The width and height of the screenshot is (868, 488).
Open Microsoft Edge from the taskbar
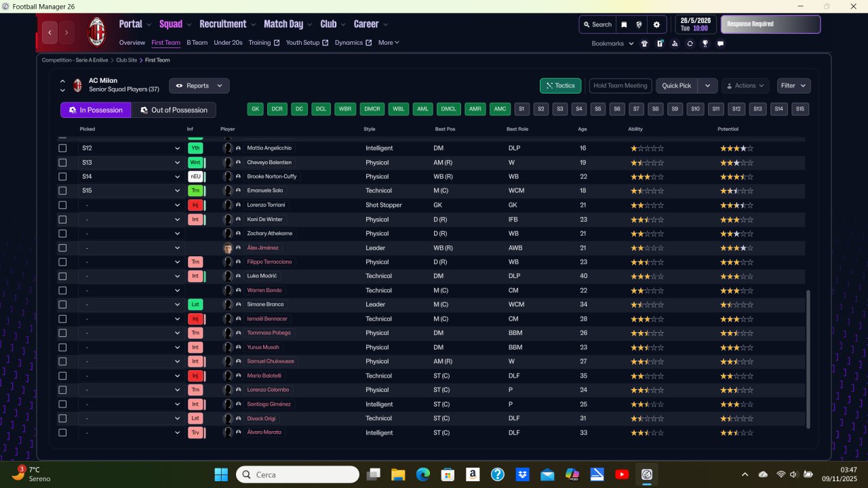422,474
